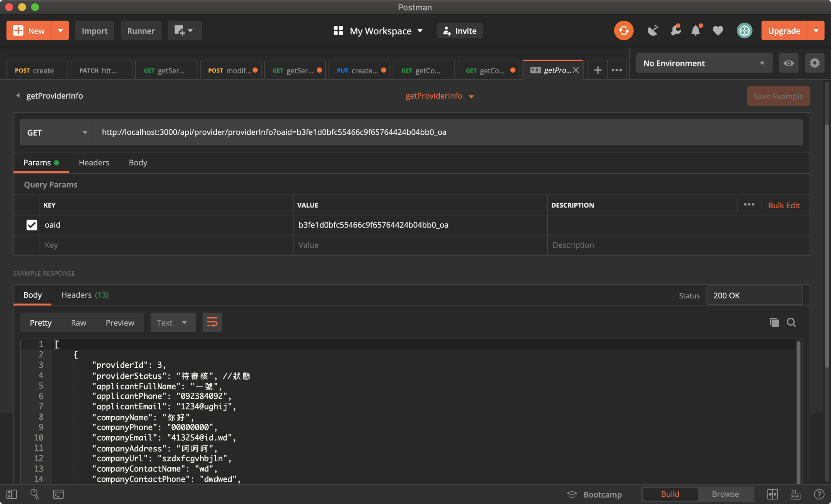Click the Save Example button
Screen dimensions: 831x504
pyautogui.click(x=778, y=96)
